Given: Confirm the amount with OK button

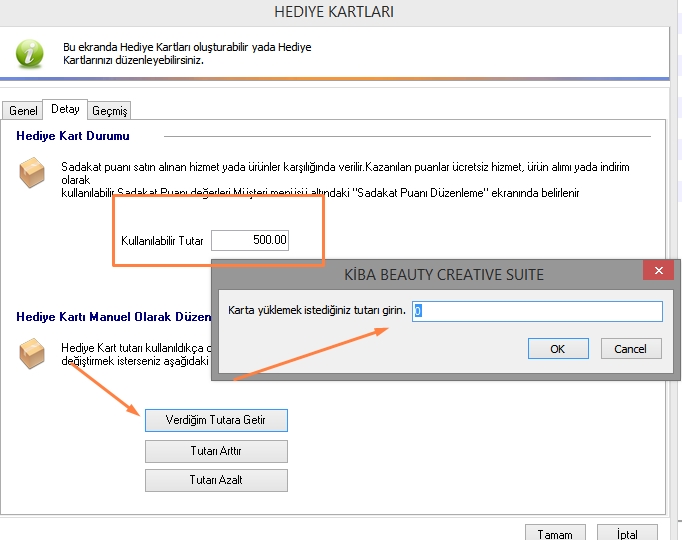Looking at the screenshot, I should tap(558, 349).
